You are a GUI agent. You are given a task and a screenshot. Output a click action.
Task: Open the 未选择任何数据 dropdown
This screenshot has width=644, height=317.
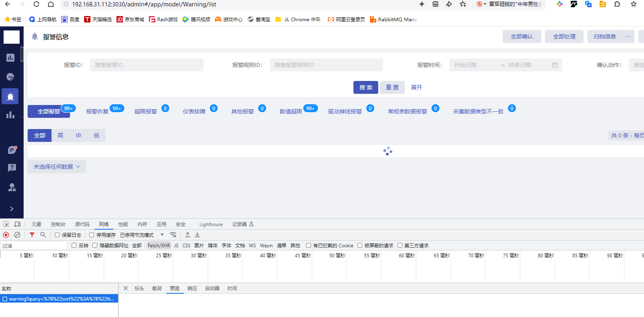(x=57, y=167)
